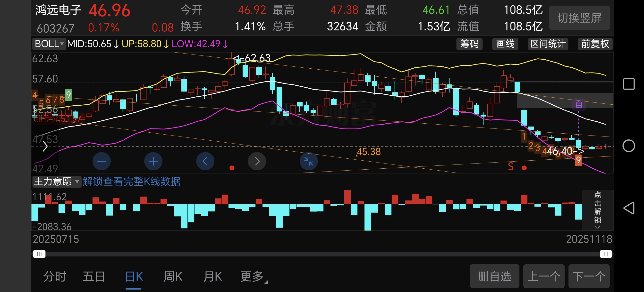Zoom in chart with plus icon

click(x=153, y=161)
